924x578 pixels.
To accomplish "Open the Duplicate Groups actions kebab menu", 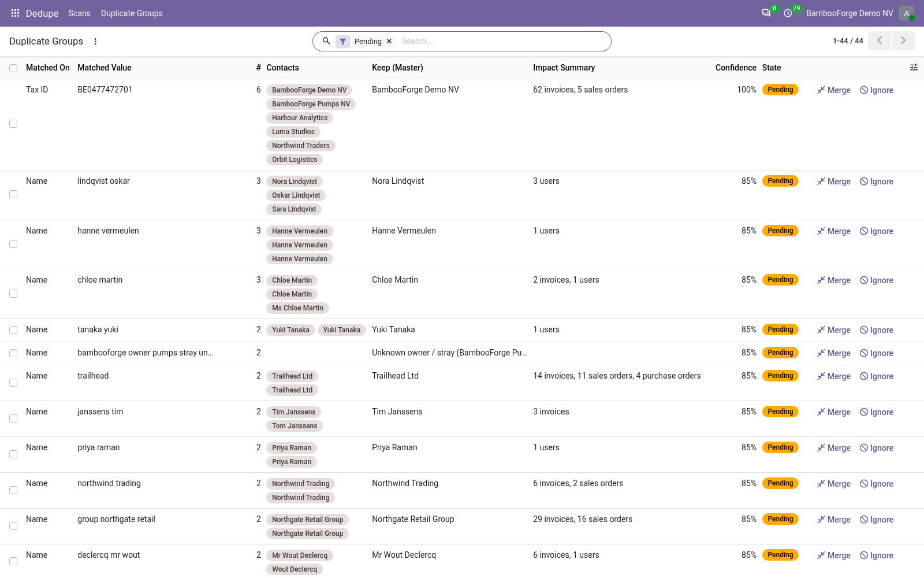I will [x=95, y=42].
